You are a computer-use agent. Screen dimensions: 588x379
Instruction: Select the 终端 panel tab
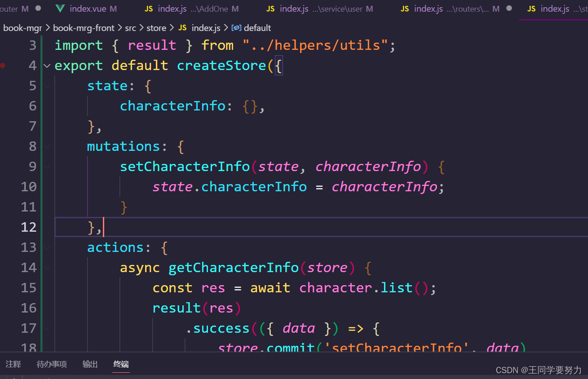pyautogui.click(x=121, y=364)
